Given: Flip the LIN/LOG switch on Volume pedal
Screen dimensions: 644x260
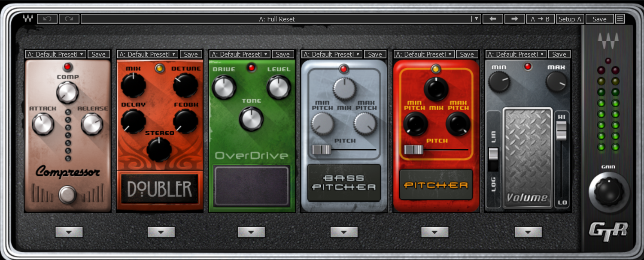Looking at the screenshot, I should 493,159.
